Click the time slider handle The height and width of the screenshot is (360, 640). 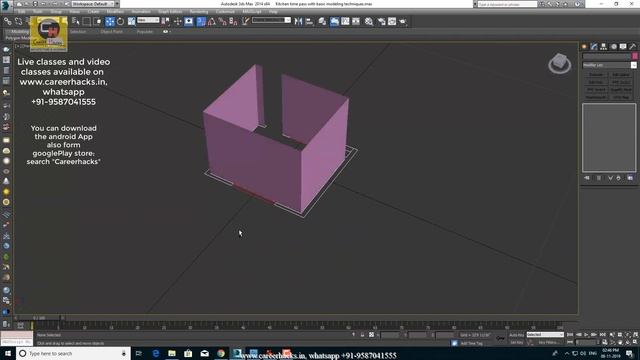pos(39,318)
